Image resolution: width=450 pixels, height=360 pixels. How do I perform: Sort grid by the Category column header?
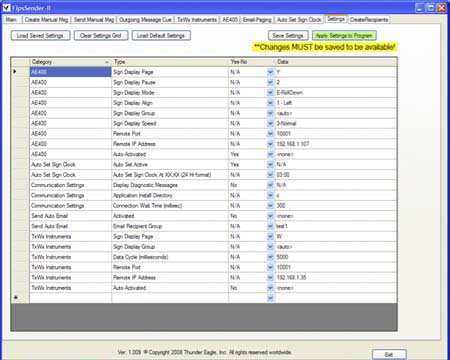pyautogui.click(x=70, y=62)
